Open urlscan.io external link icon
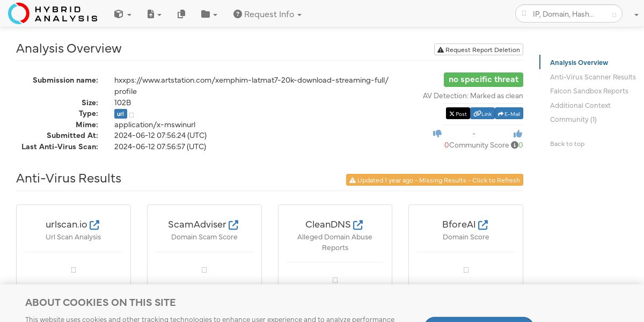The width and height of the screenshot is (644, 322). 94,225
